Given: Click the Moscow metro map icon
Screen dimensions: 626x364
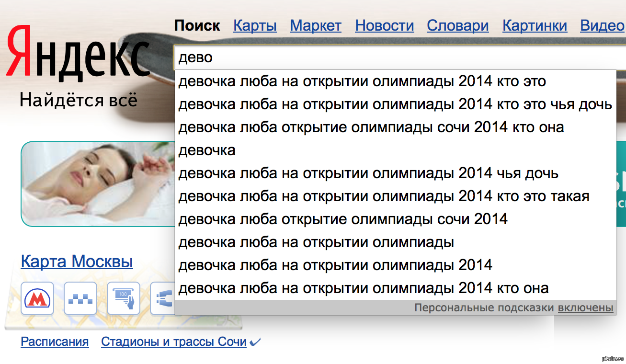Looking at the screenshot, I should pos(37,299).
